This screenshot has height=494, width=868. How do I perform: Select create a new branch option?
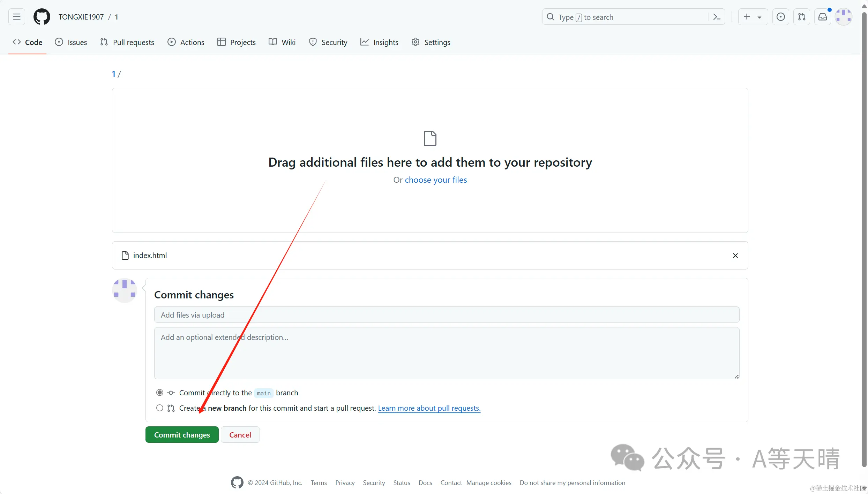160,408
